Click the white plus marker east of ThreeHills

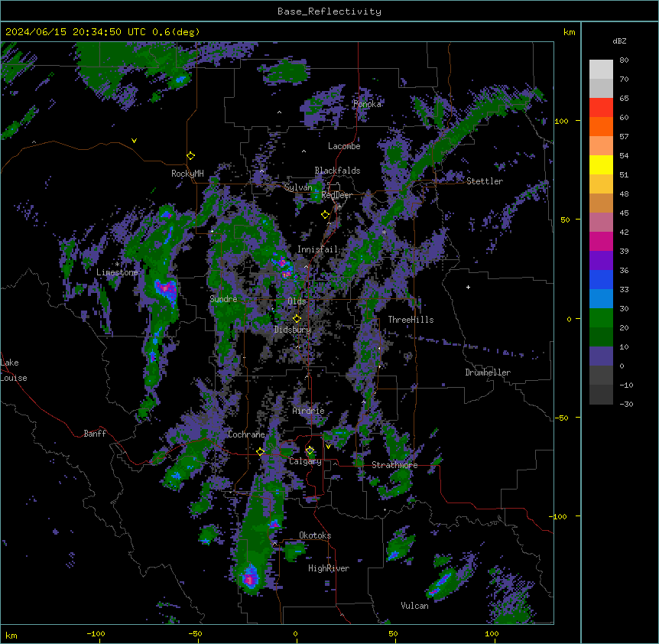point(468,287)
